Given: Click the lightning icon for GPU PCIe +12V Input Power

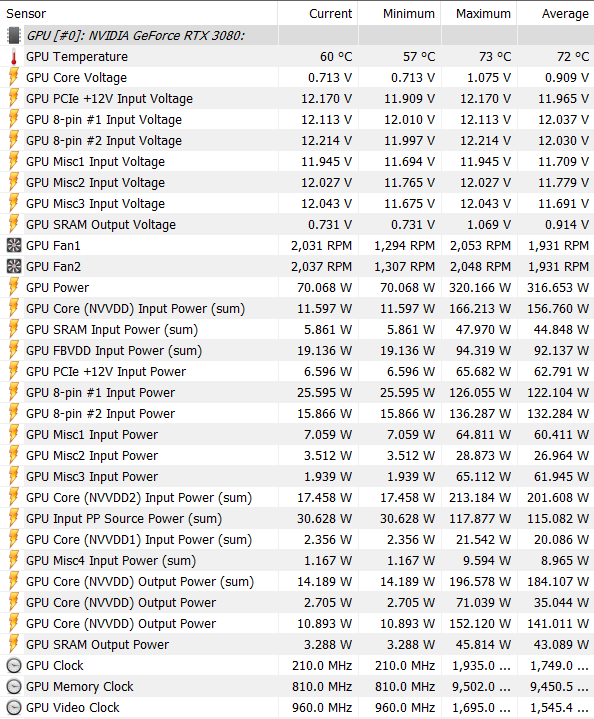Looking at the screenshot, I should (x=14, y=372).
